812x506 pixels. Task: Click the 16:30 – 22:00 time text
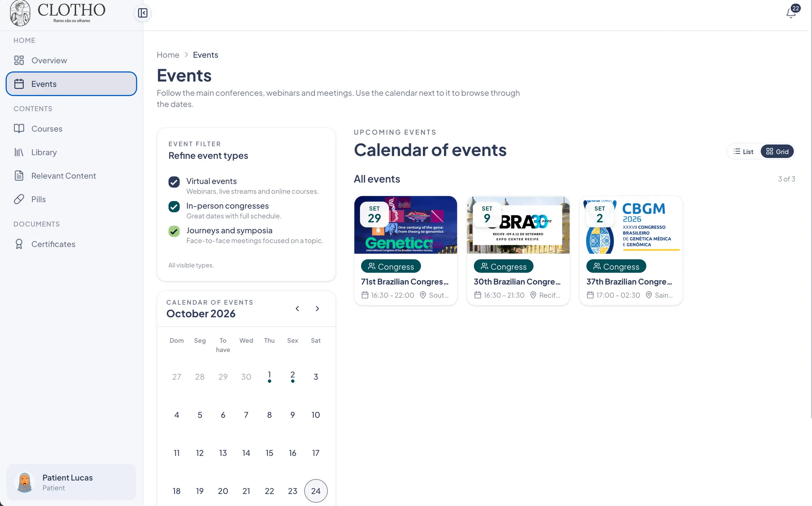point(392,295)
